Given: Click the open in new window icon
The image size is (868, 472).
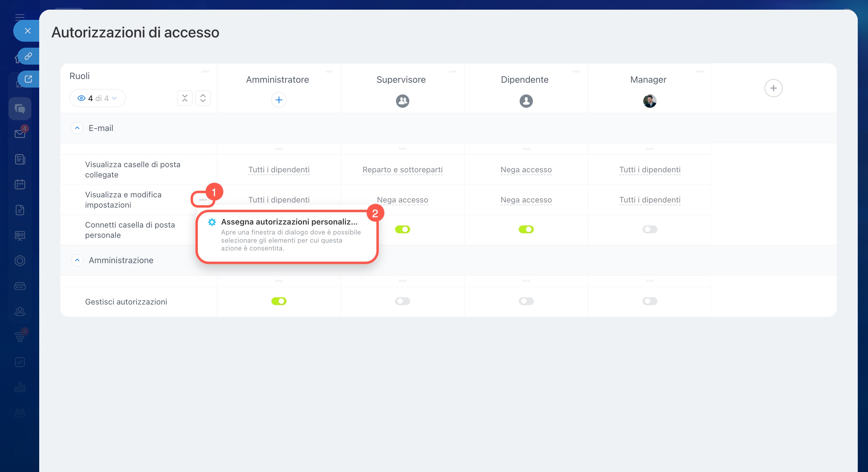Looking at the screenshot, I should (28, 79).
